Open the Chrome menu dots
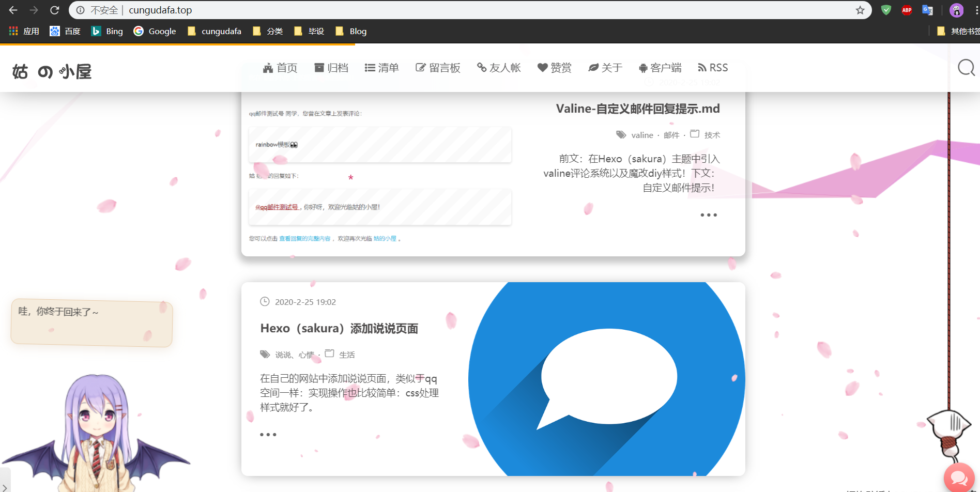This screenshot has width=980, height=492. tap(976, 10)
